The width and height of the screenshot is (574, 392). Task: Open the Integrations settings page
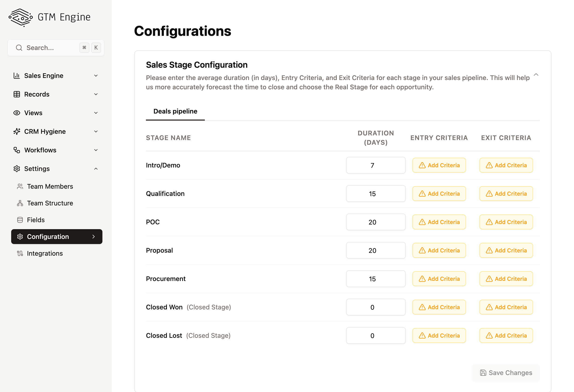[x=45, y=253]
